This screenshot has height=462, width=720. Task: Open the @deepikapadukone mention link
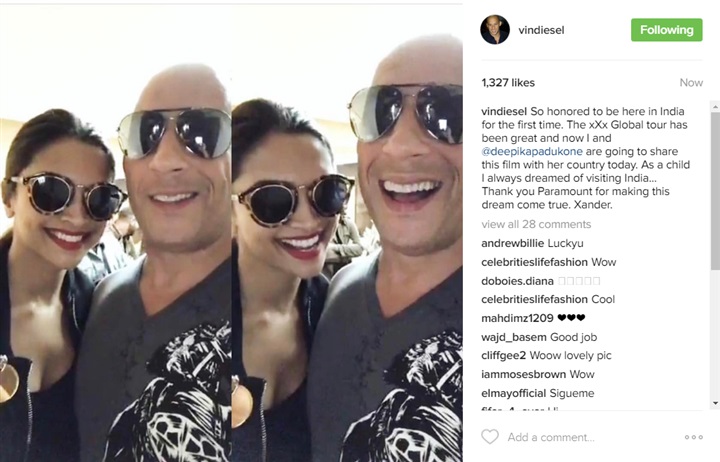click(532, 152)
